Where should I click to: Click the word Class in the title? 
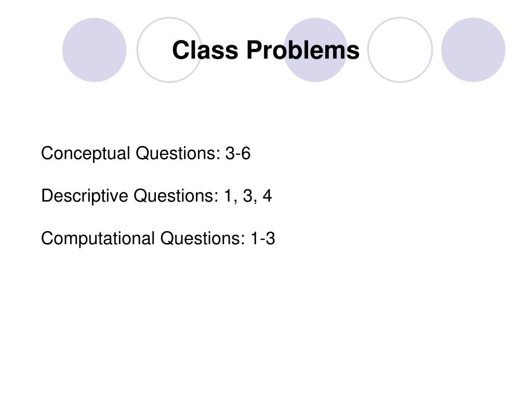click(x=205, y=50)
